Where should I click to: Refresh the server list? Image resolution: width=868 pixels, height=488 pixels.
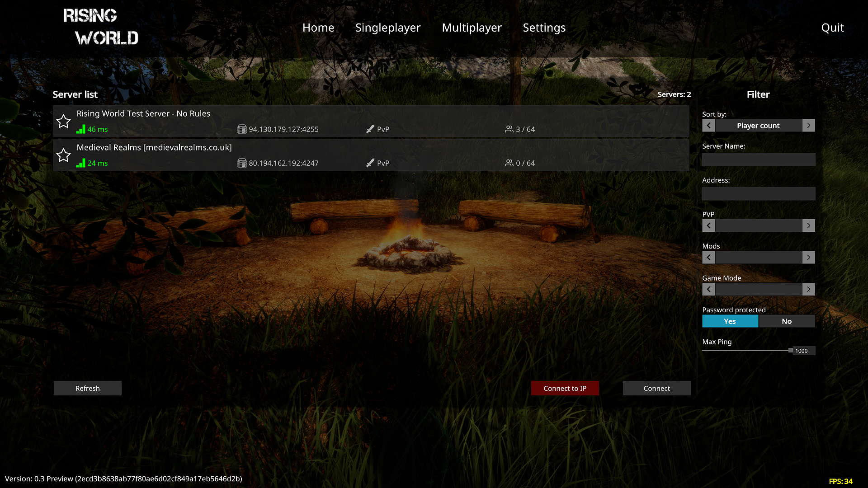(x=88, y=388)
